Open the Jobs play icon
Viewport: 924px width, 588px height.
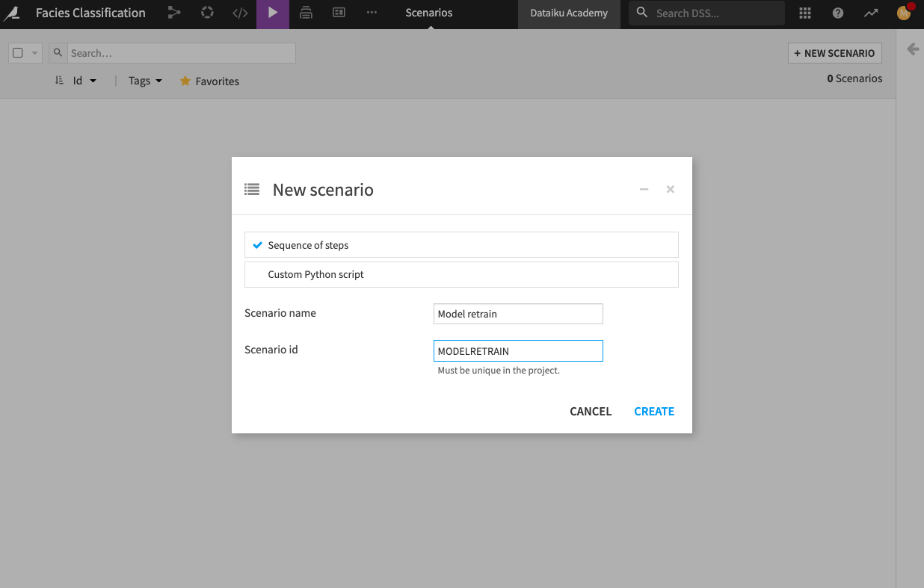(x=272, y=13)
